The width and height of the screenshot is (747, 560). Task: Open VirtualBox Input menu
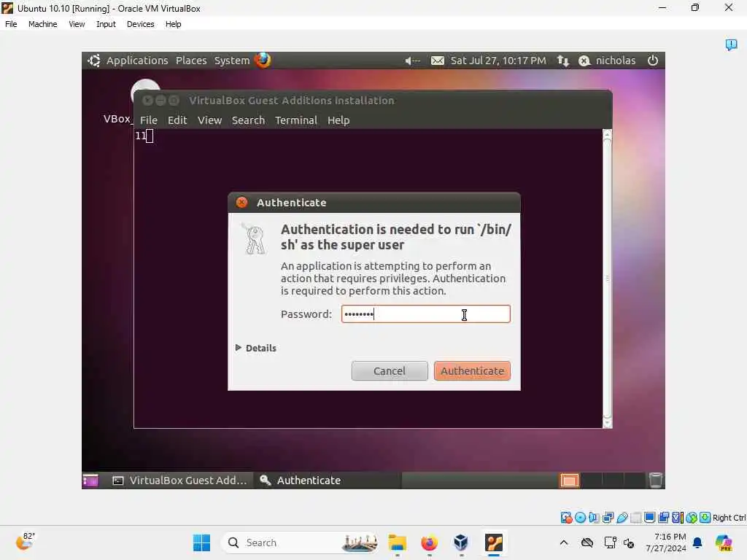106,24
